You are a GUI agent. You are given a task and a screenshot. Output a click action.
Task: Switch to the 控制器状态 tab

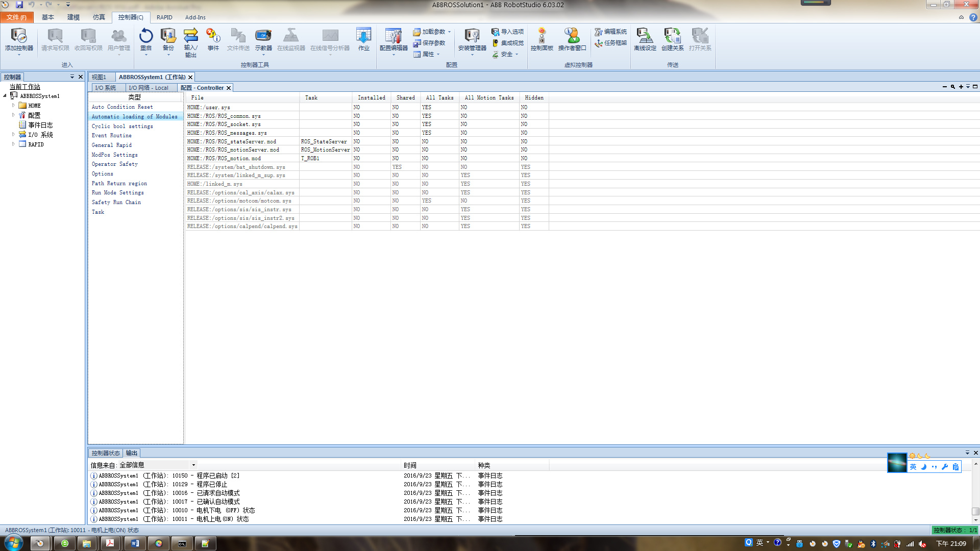point(106,453)
